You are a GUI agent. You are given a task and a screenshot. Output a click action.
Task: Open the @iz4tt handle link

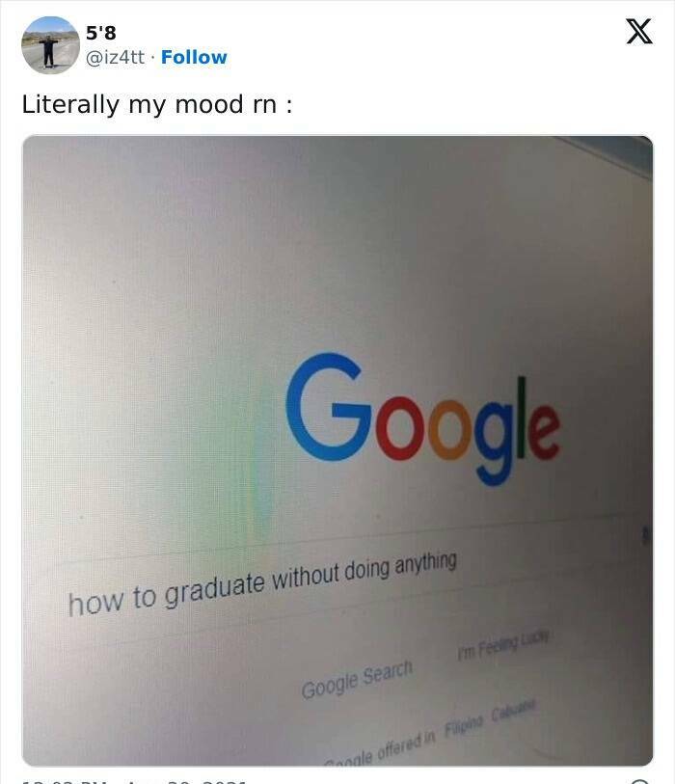pos(115,57)
